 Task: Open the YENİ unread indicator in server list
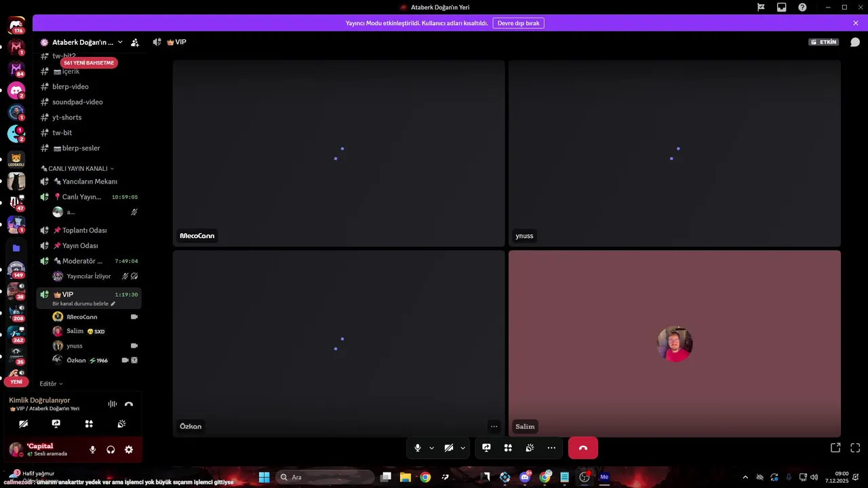coord(16,382)
